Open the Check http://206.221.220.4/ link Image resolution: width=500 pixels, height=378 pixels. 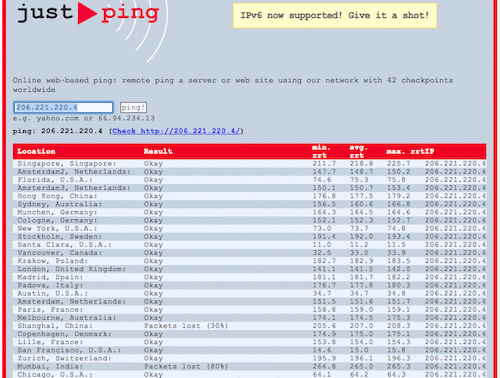pos(176,131)
